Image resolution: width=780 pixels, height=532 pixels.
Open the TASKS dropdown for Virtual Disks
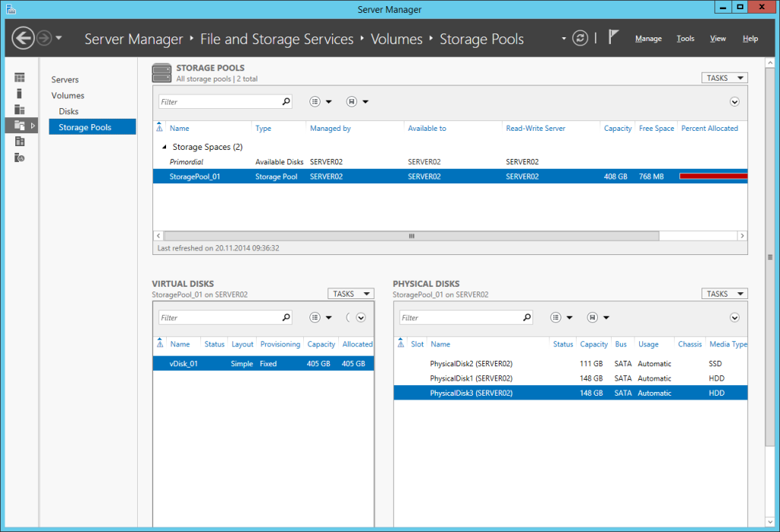point(350,293)
